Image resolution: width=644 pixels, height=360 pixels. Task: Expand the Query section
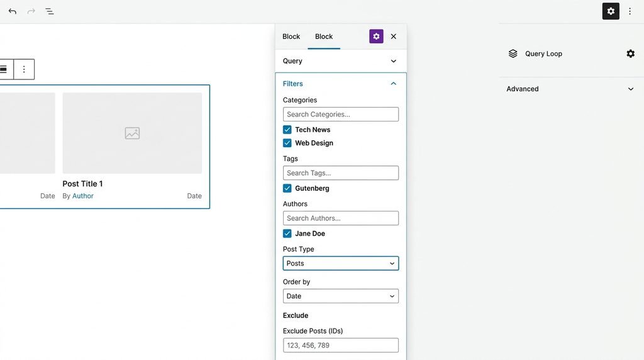(x=340, y=61)
